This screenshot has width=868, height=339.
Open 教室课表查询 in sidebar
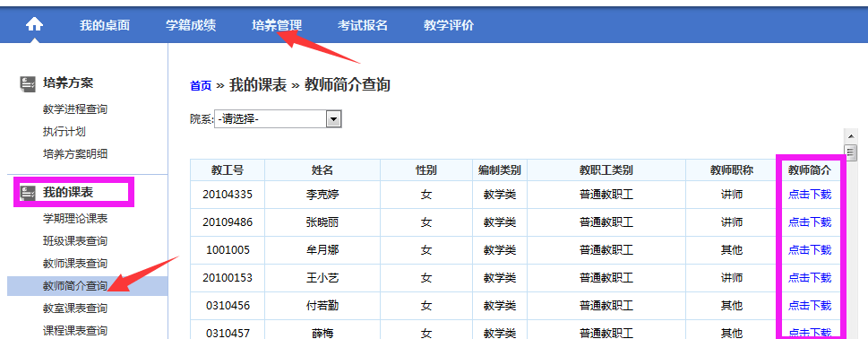coord(75,308)
